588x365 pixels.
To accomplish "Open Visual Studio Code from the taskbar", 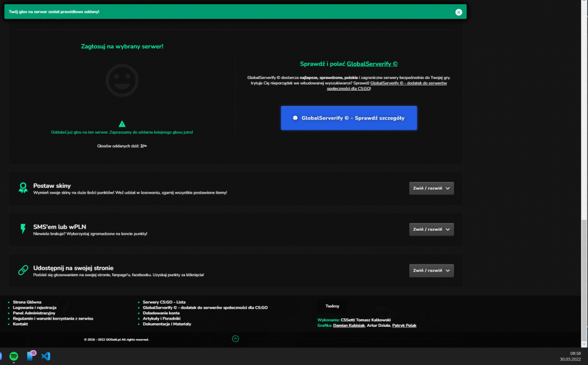I will [x=46, y=356].
